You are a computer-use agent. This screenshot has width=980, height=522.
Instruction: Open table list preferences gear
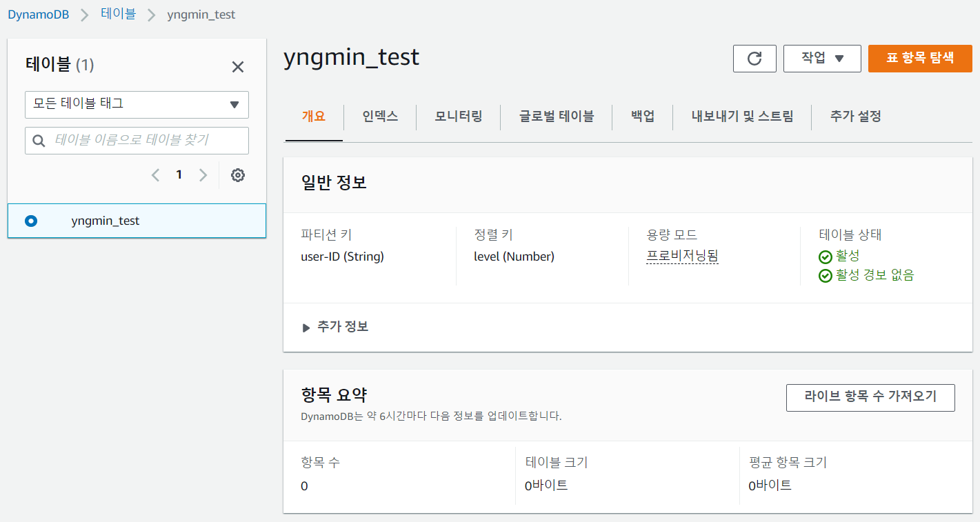(x=238, y=175)
